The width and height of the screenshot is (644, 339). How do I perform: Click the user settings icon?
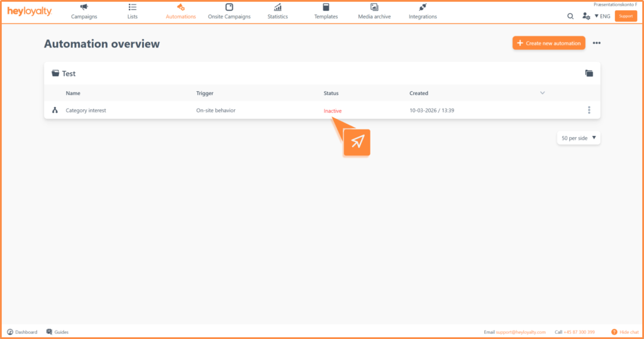click(x=586, y=16)
